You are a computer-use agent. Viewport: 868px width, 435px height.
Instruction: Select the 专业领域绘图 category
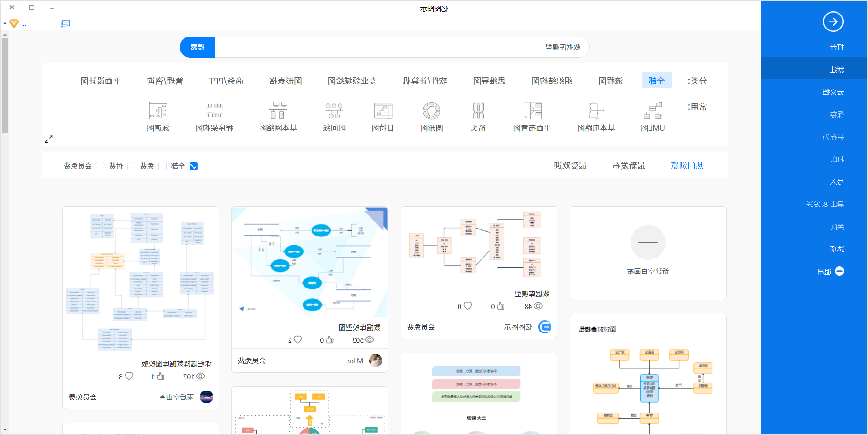click(352, 81)
